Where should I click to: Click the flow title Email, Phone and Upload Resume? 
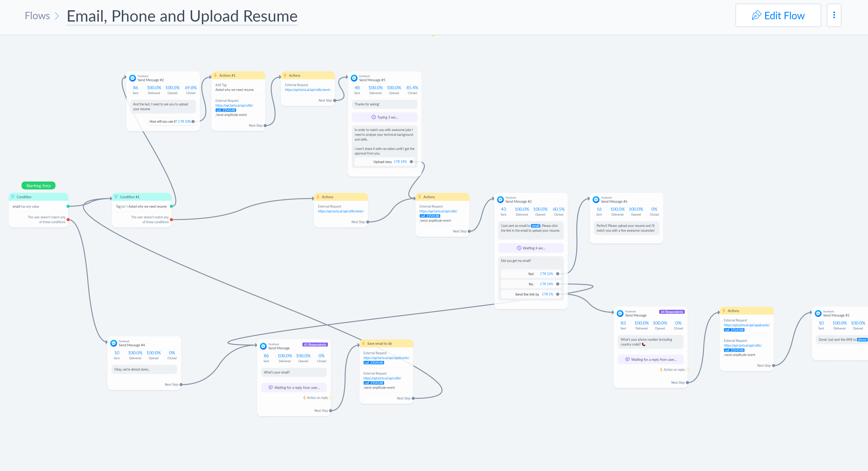182,16
